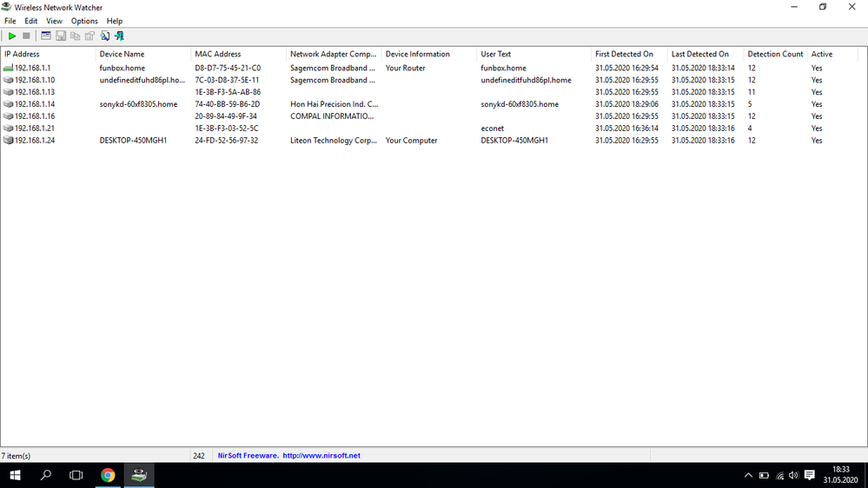
Task: Open taskbar Search magnifier
Action: click(46, 475)
